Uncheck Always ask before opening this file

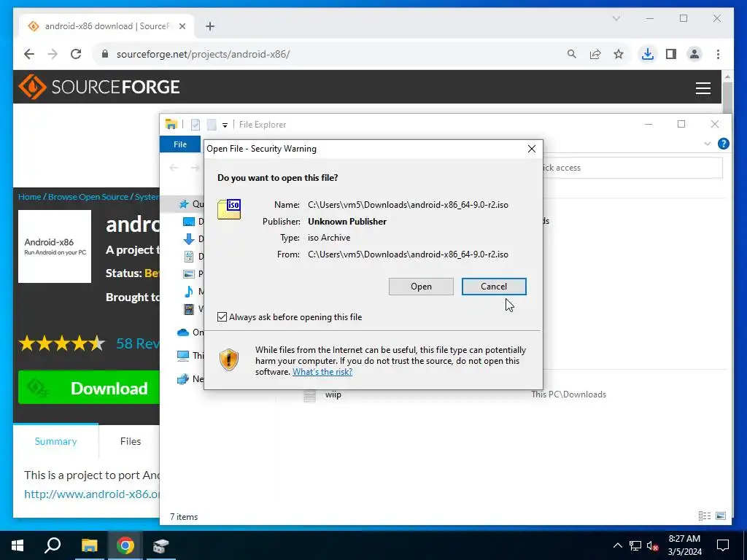pyautogui.click(x=222, y=317)
